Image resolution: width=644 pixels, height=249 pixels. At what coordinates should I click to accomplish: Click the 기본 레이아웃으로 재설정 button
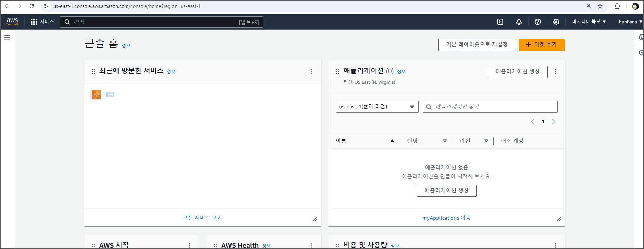coord(477,45)
